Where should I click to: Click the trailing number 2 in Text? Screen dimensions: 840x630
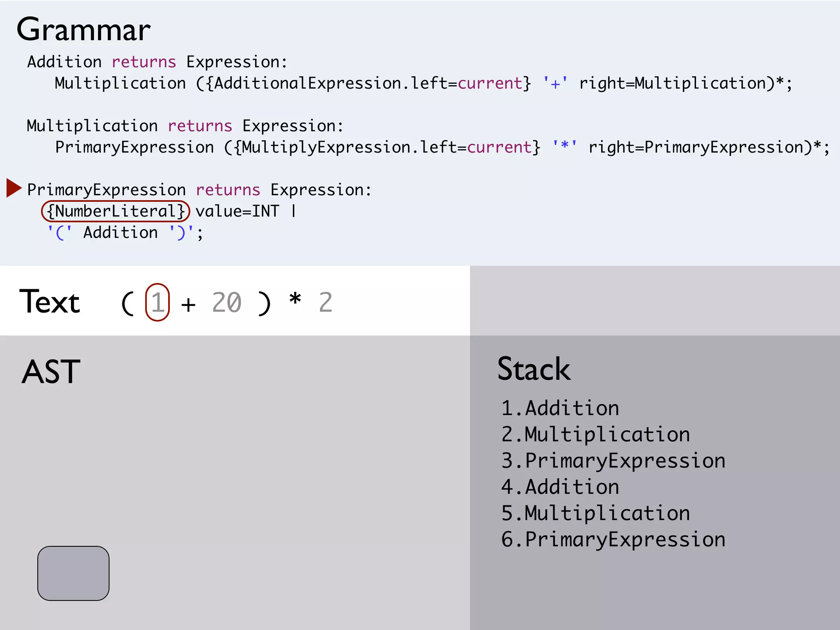coord(326,303)
